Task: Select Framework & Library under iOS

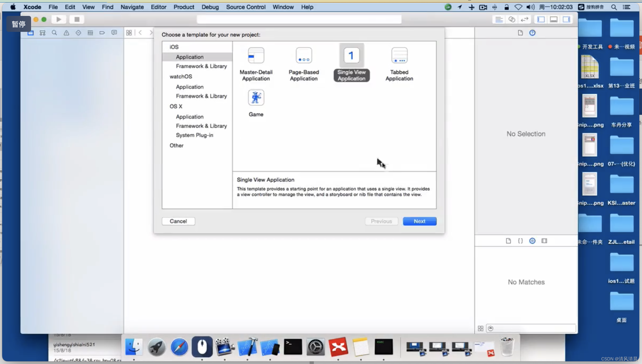Action: pyautogui.click(x=201, y=66)
